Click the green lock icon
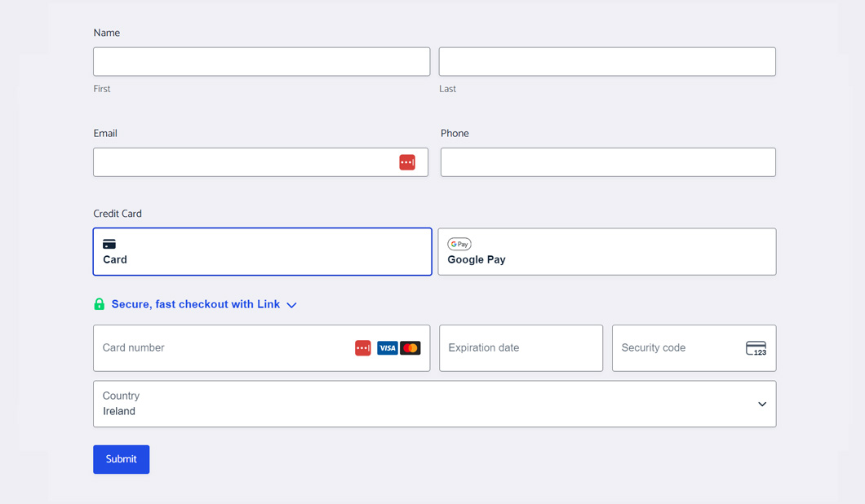 pyautogui.click(x=100, y=304)
